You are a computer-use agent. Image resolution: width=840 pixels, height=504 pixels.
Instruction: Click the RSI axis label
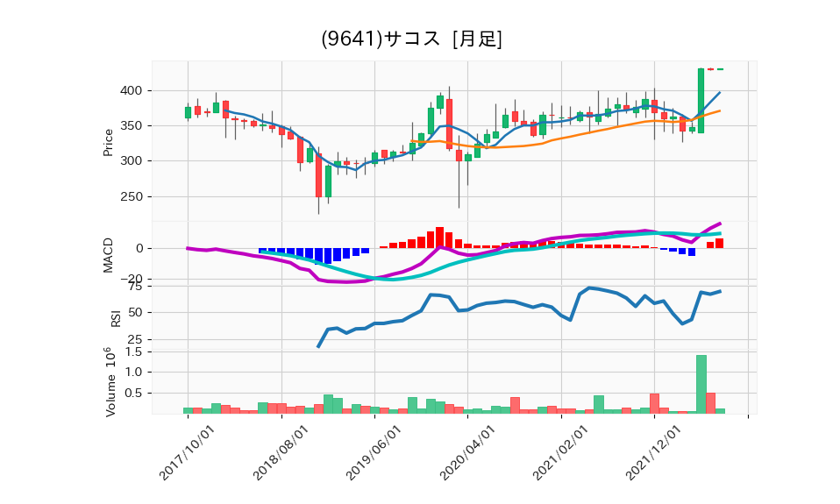coord(115,319)
